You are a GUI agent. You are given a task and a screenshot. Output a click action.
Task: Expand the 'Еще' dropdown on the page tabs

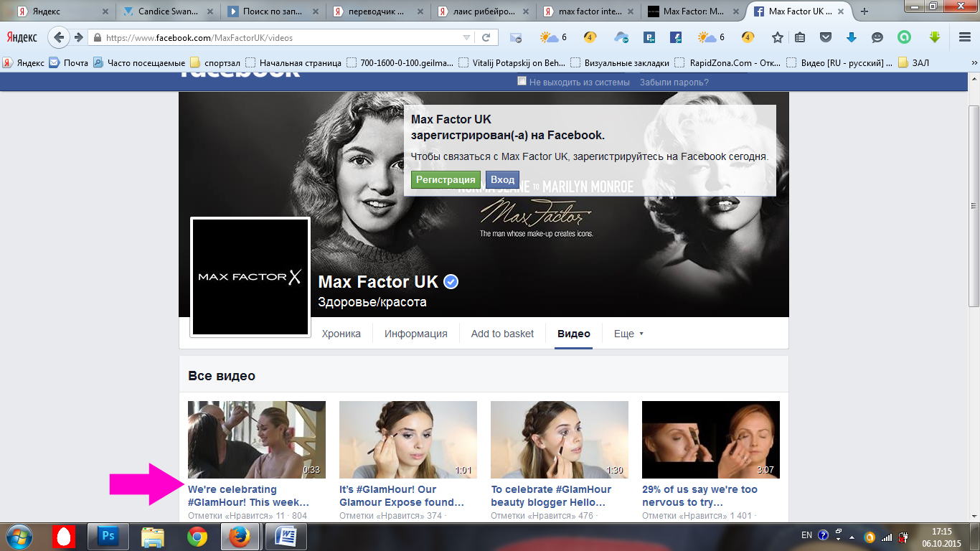628,334
